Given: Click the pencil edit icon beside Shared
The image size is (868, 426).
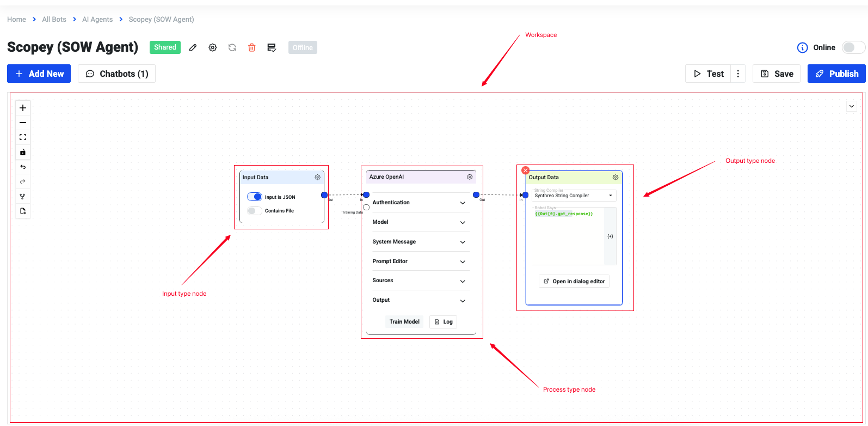Looking at the screenshot, I should pyautogui.click(x=193, y=47).
